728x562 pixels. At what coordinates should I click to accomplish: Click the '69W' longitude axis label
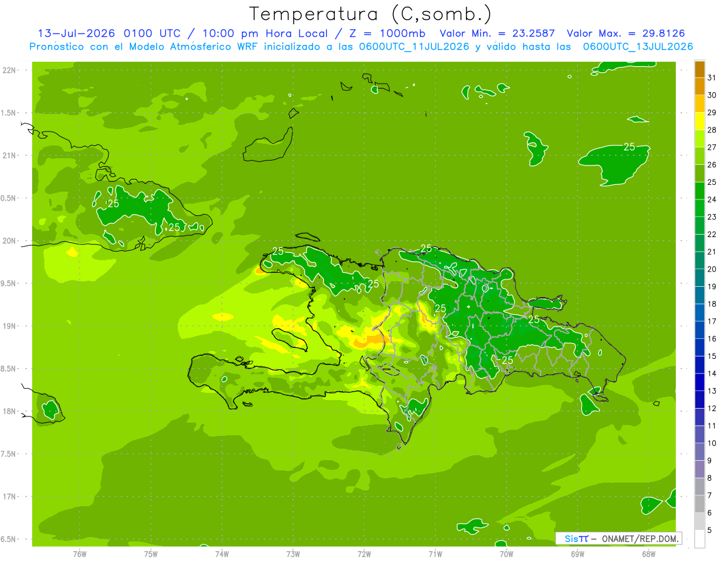pos(578,554)
